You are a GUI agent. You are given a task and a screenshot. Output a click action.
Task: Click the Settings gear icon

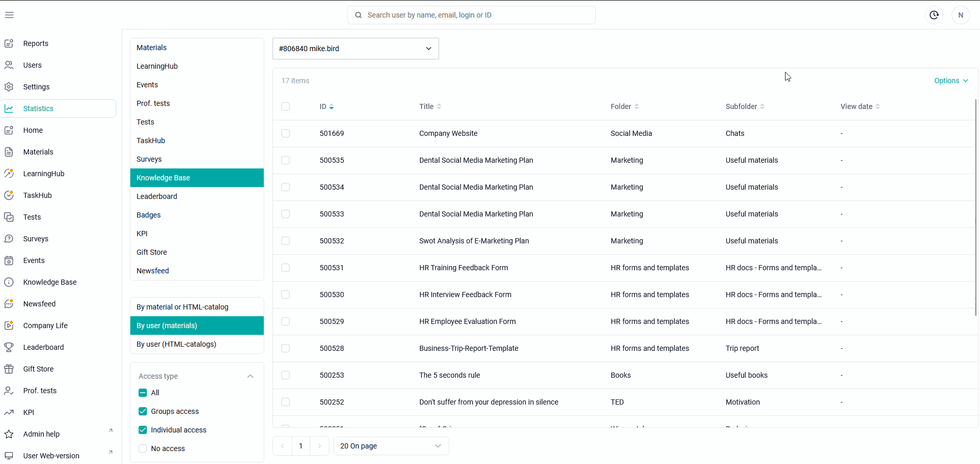(9, 87)
